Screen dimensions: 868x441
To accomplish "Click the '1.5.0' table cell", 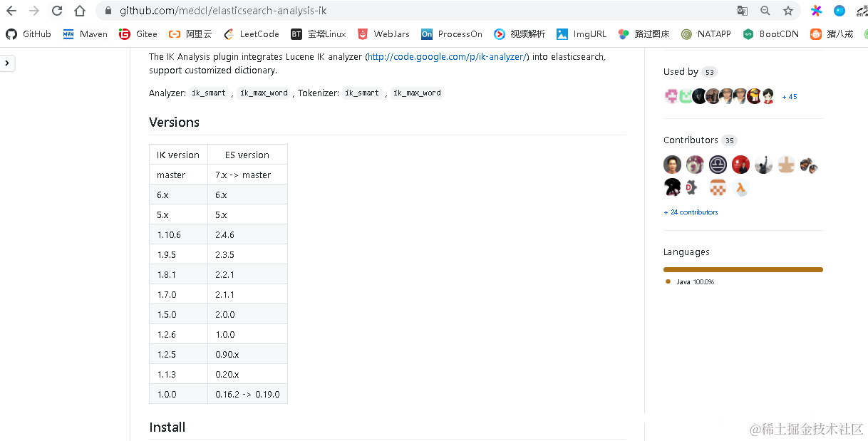I will pyautogui.click(x=178, y=314).
